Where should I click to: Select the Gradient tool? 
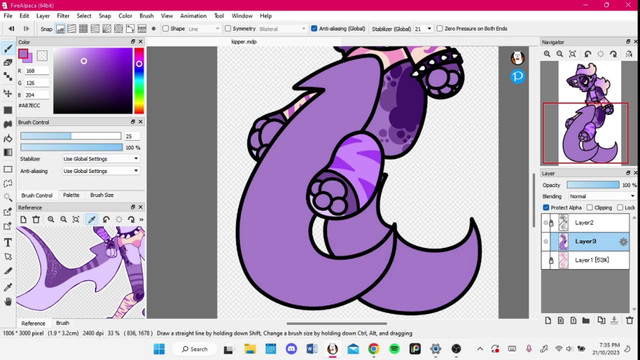(x=8, y=152)
